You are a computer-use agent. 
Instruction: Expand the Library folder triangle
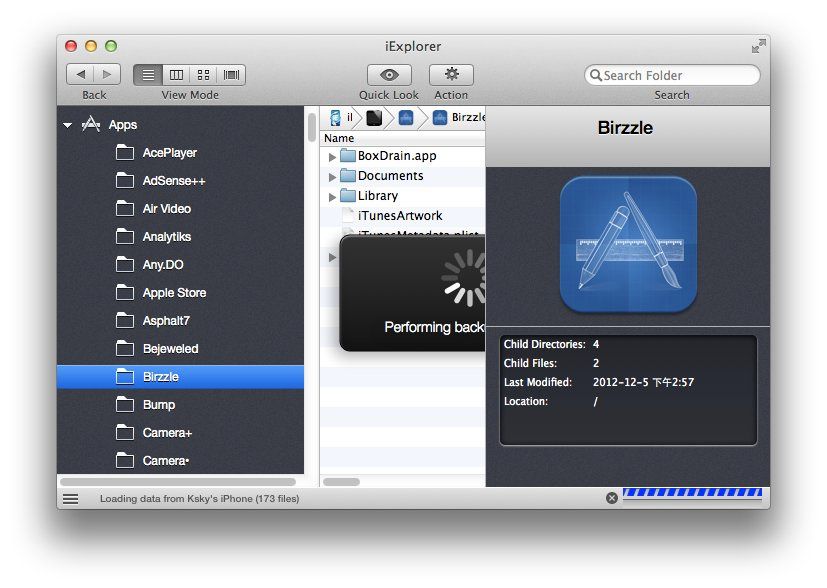point(332,197)
